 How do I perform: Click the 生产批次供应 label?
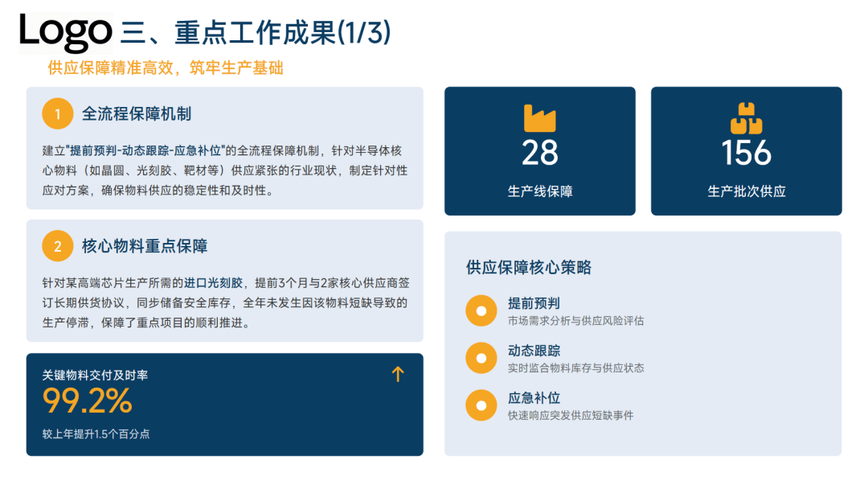746,191
